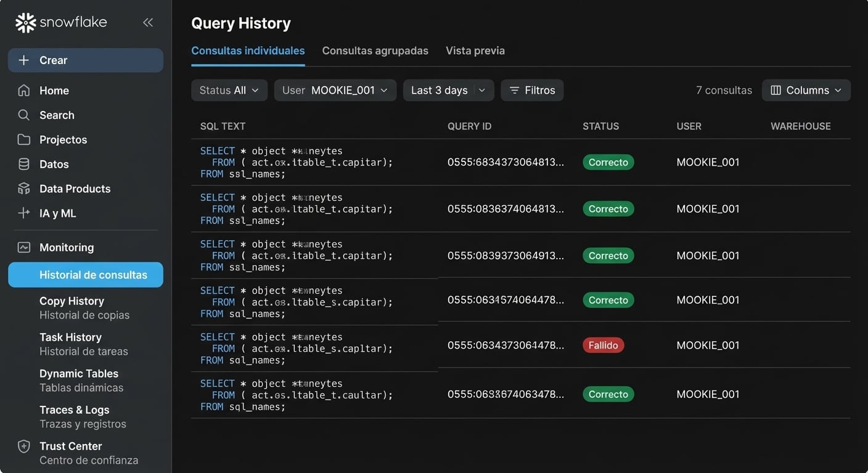The width and height of the screenshot is (868, 473).
Task: Click Correcto badge for query 0555:0633674063478
Action: tap(608, 395)
